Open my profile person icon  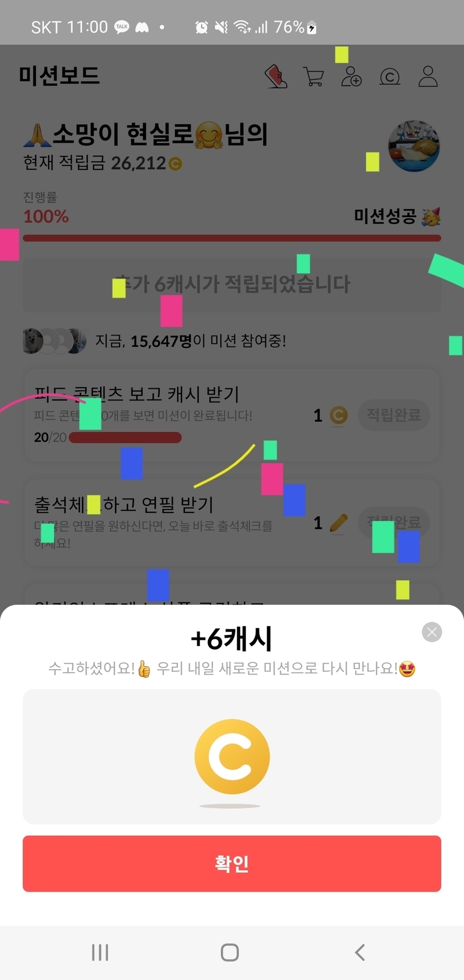pyautogui.click(x=428, y=77)
